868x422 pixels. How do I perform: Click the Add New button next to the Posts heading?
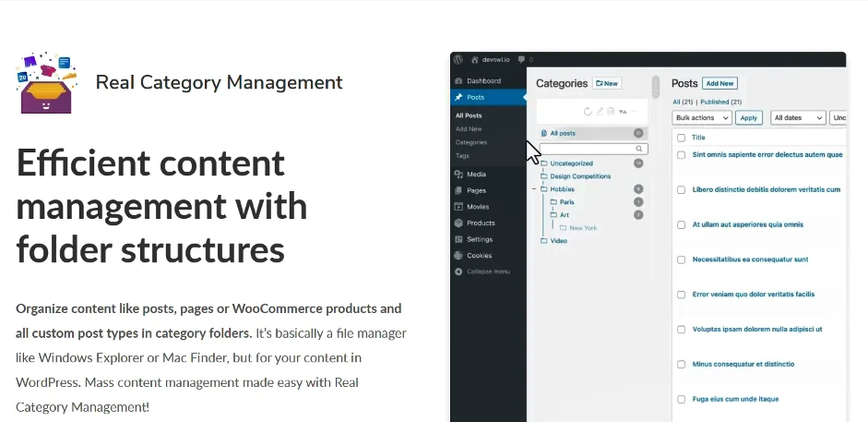point(719,84)
